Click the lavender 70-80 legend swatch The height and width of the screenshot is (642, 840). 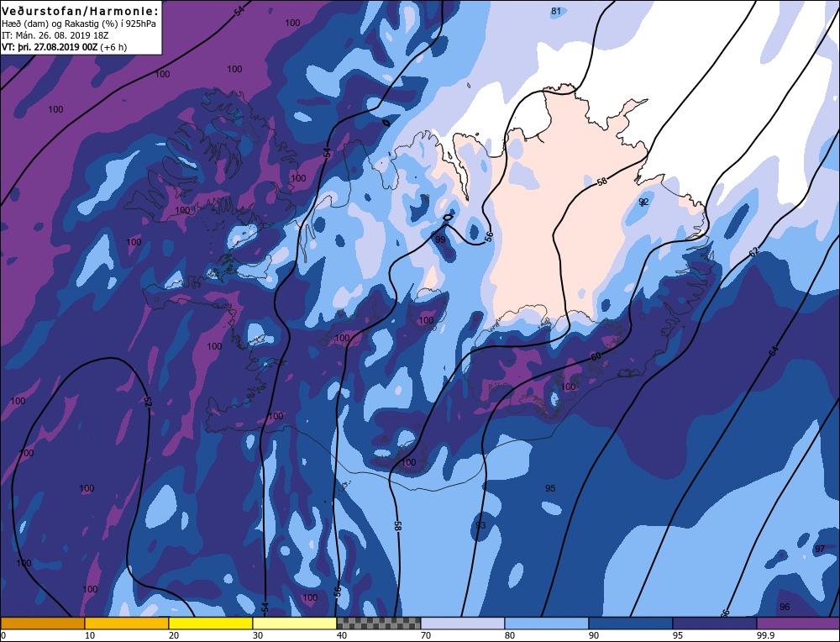463,624
